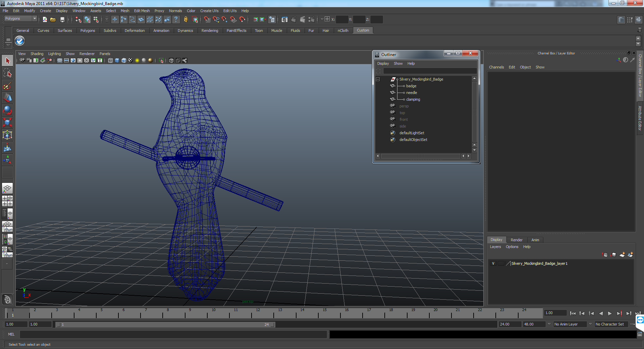644x349 pixels.
Task: Toggle the layer display type box beside V
Action: 501,263
